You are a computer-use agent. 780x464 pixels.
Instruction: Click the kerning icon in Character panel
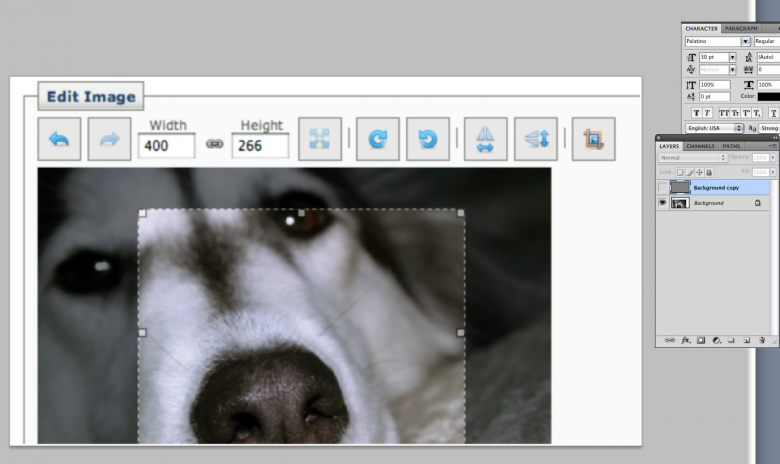691,70
